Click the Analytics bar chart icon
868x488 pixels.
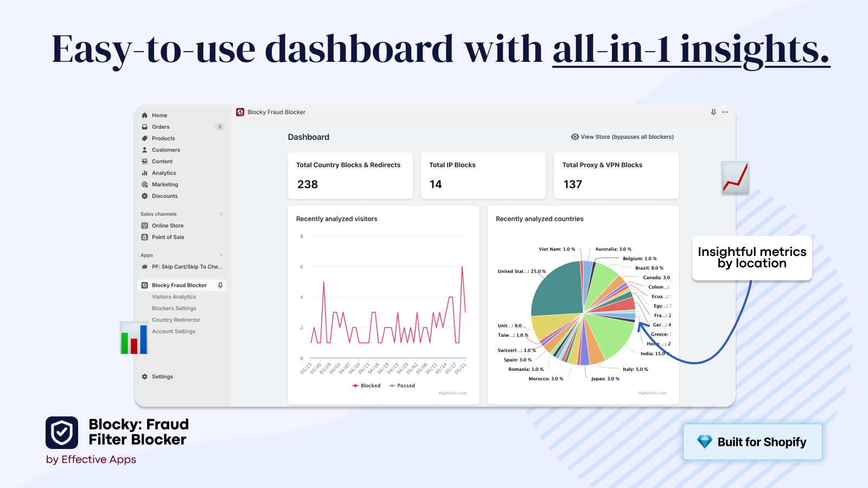145,173
